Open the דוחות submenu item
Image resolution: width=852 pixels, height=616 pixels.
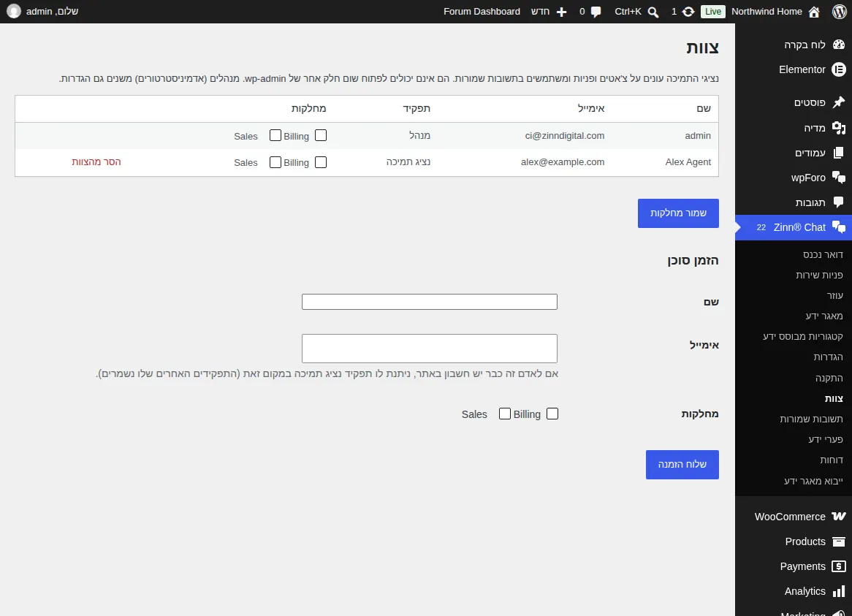coord(832,460)
